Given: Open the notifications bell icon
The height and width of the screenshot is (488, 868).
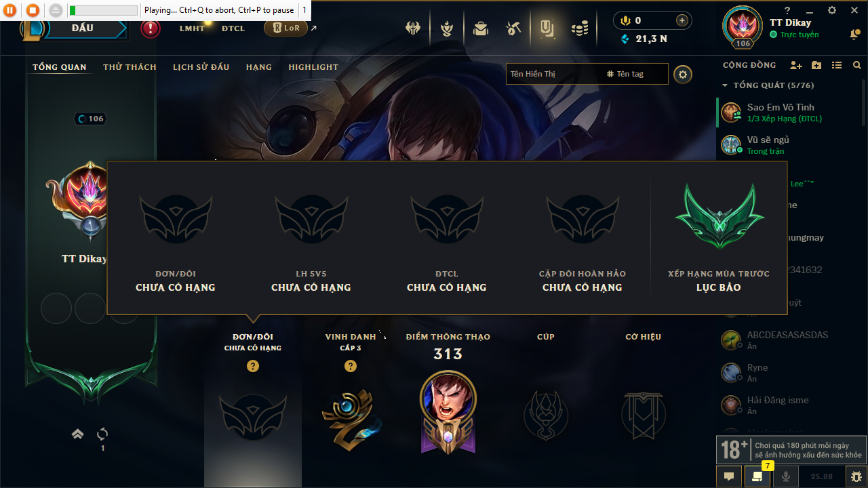Looking at the screenshot, I should point(855,34).
